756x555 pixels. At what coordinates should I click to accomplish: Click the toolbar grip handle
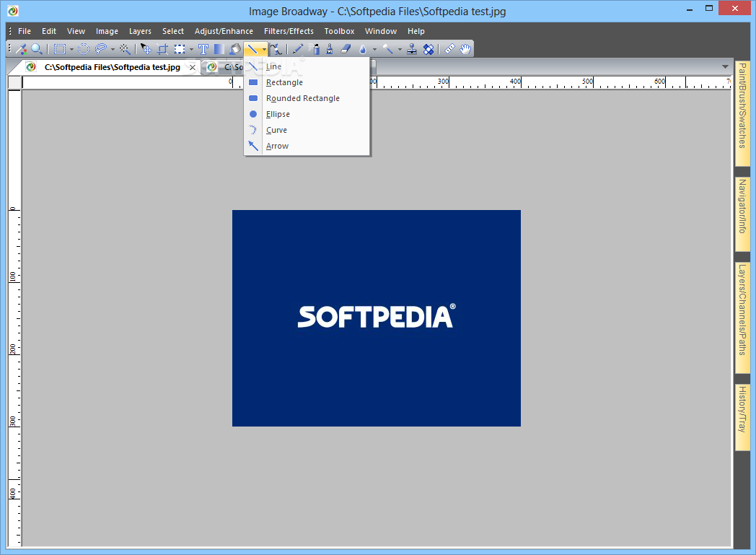pyautogui.click(x=9, y=48)
